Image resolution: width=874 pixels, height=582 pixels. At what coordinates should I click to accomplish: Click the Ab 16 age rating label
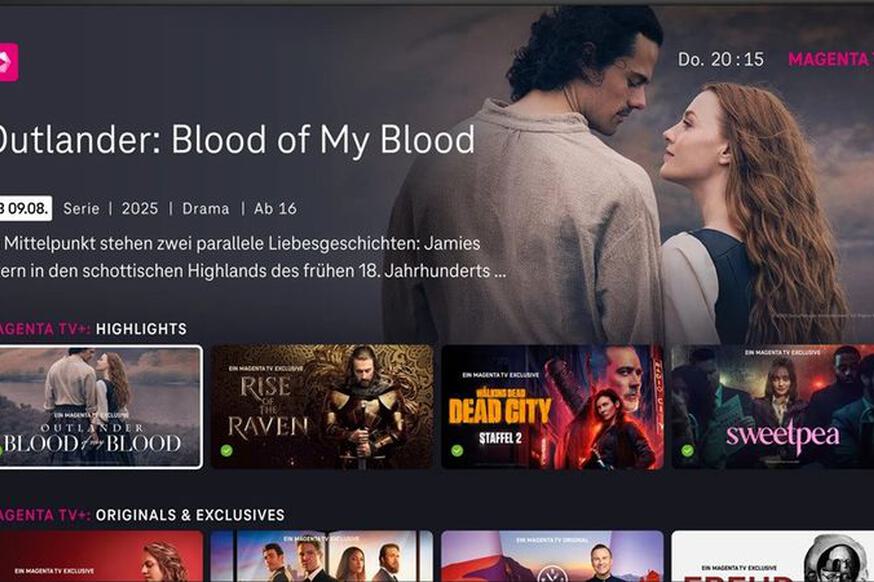pos(275,208)
